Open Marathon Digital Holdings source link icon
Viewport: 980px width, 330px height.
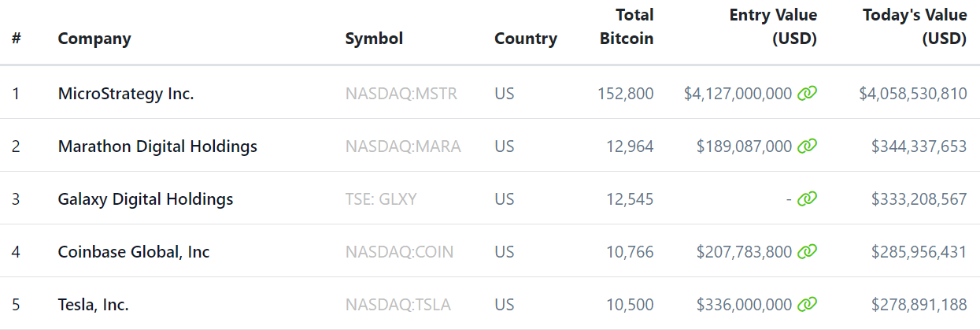pyautogui.click(x=807, y=146)
